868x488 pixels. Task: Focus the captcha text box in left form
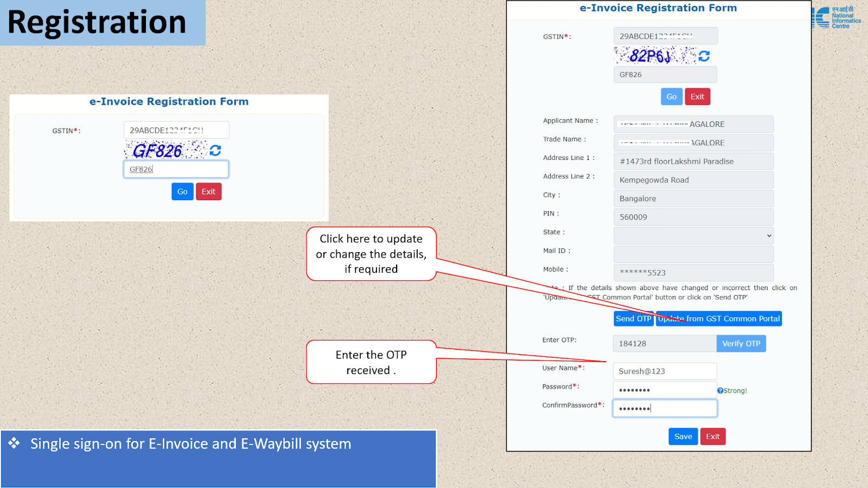point(176,169)
